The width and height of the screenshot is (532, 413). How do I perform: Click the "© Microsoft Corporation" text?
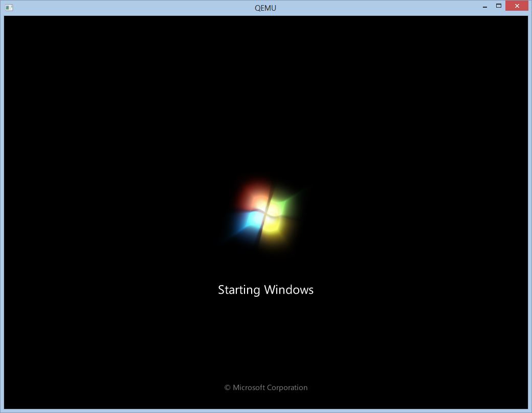point(266,387)
